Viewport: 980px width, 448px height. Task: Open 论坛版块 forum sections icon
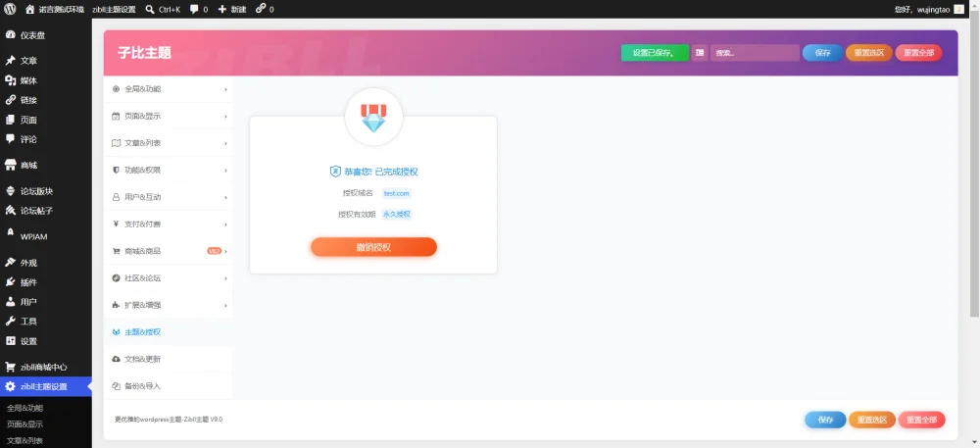tap(10, 191)
